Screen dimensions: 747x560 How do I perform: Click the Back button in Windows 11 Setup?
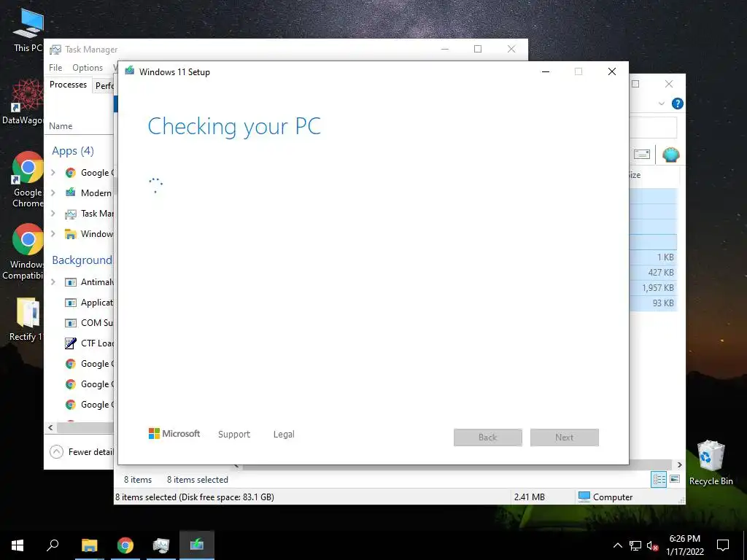[488, 437]
